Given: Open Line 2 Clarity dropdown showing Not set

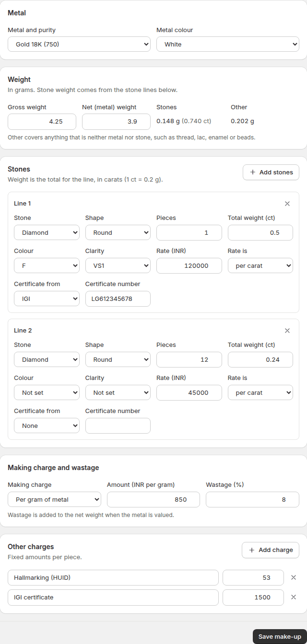Looking at the screenshot, I should [118, 392].
